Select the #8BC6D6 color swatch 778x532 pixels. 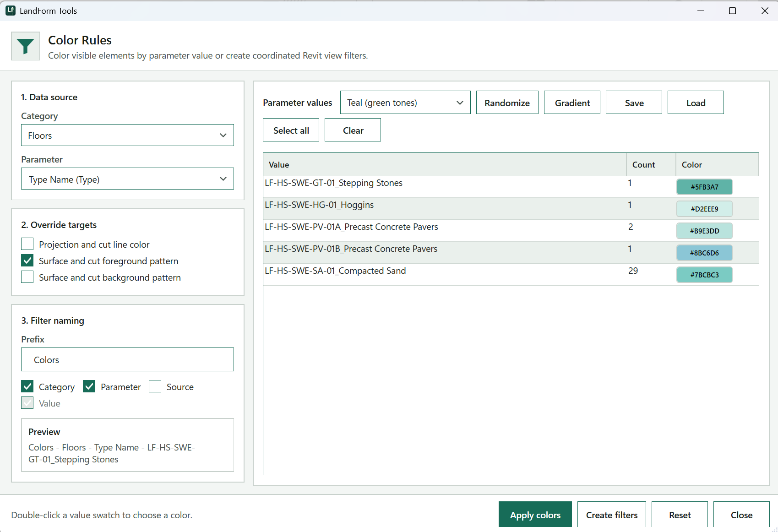tap(704, 253)
